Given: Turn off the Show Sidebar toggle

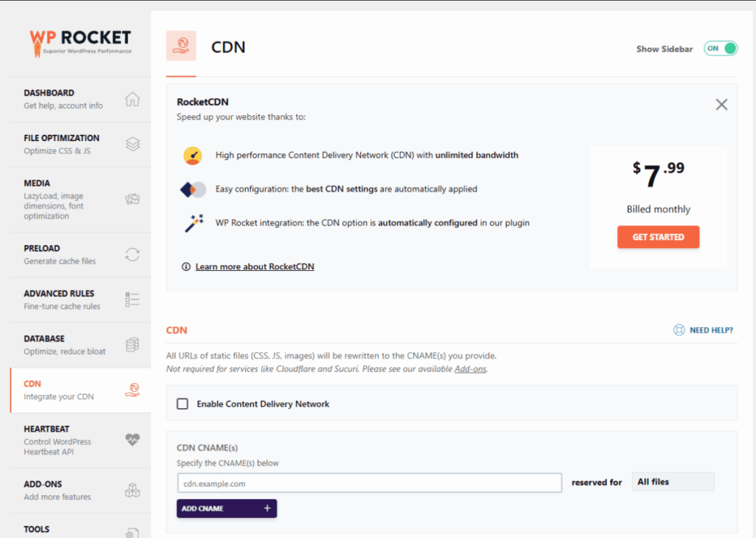Looking at the screenshot, I should 720,47.
